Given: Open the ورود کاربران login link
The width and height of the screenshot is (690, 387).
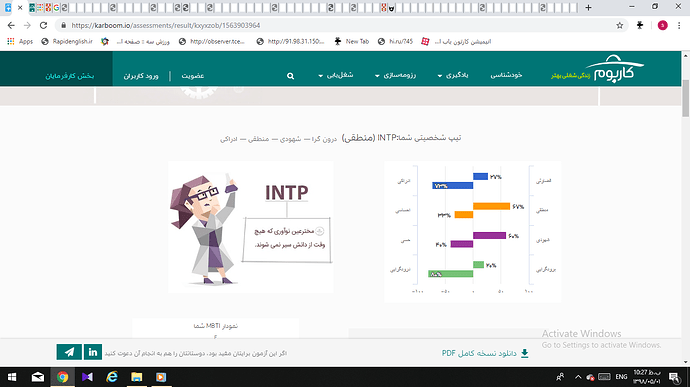Looking at the screenshot, I should (x=141, y=76).
